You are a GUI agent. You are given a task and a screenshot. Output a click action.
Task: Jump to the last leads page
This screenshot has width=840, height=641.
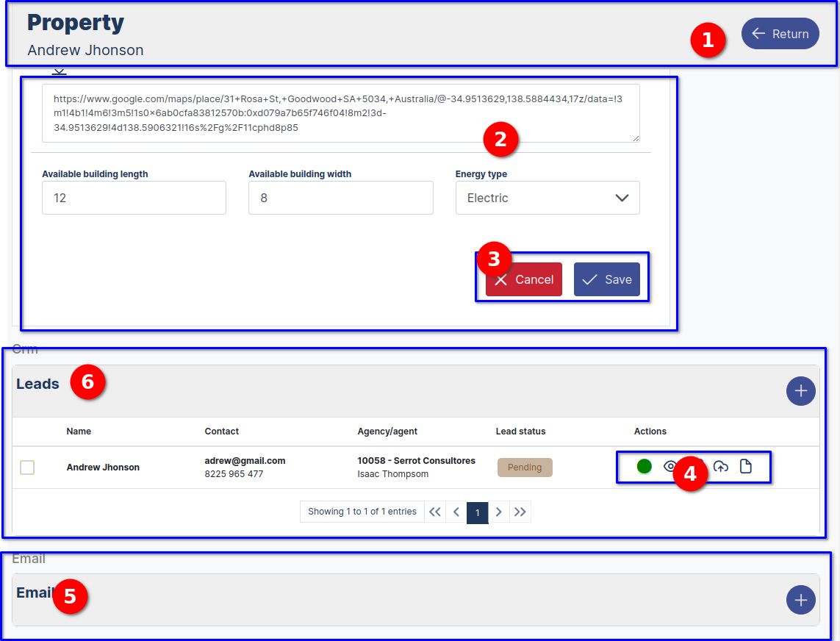coord(520,512)
